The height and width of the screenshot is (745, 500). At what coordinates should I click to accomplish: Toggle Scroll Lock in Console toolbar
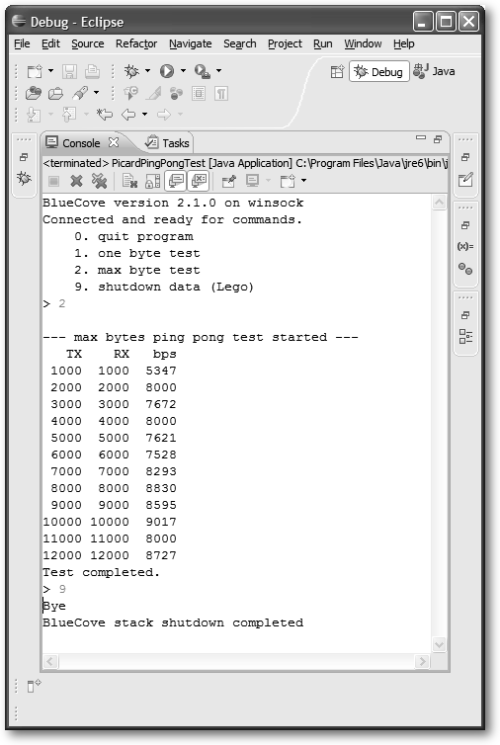point(153,181)
